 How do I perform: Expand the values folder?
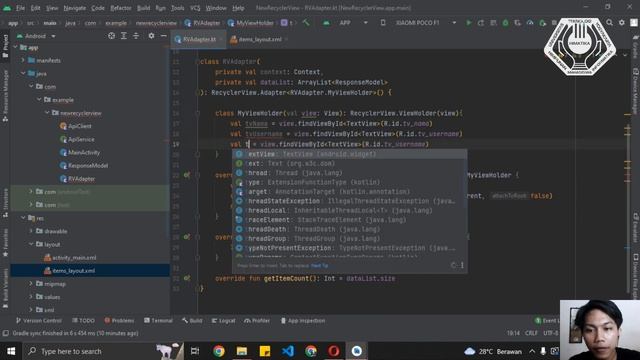click(x=31, y=297)
